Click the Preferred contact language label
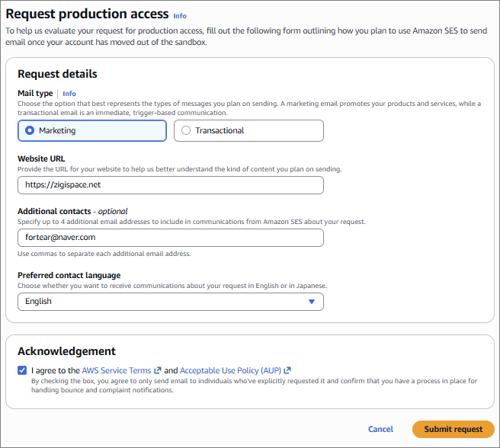The height and width of the screenshot is (448, 500). point(69,275)
